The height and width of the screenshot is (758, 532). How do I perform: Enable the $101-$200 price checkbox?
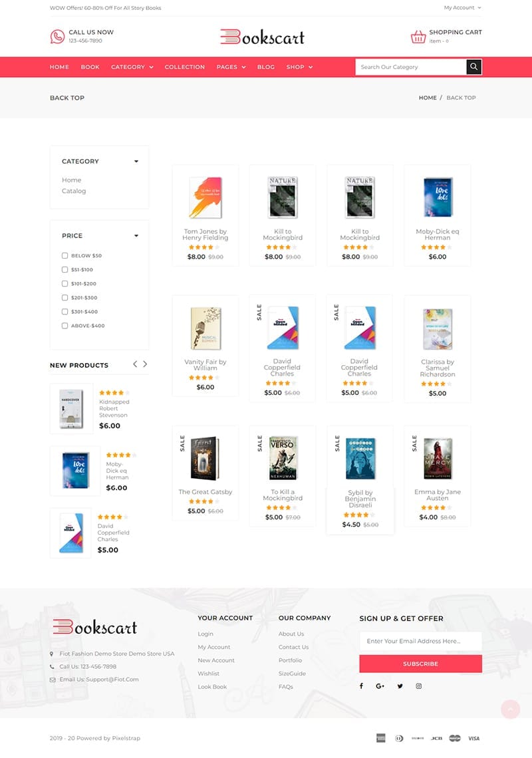click(x=65, y=283)
